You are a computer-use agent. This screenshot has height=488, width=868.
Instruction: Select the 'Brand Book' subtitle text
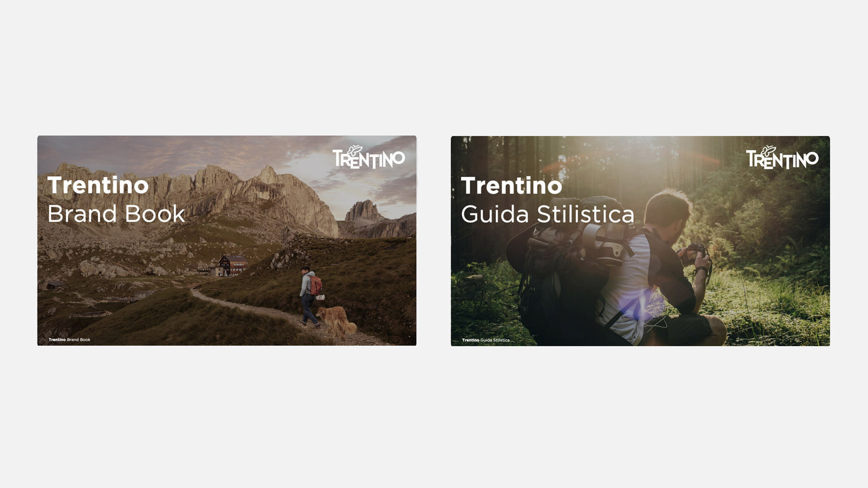pos(116,214)
